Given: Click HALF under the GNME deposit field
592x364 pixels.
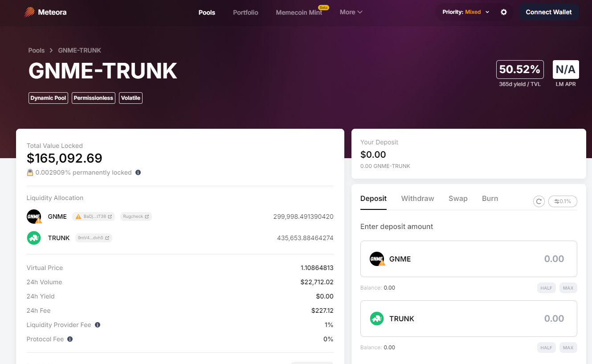Looking at the screenshot, I should (546, 288).
